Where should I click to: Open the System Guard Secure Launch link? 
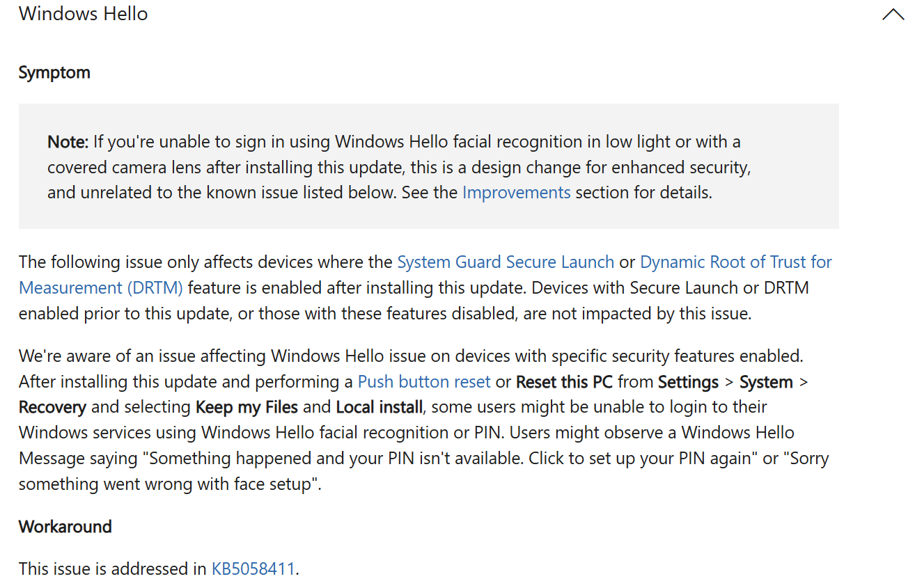[506, 262]
